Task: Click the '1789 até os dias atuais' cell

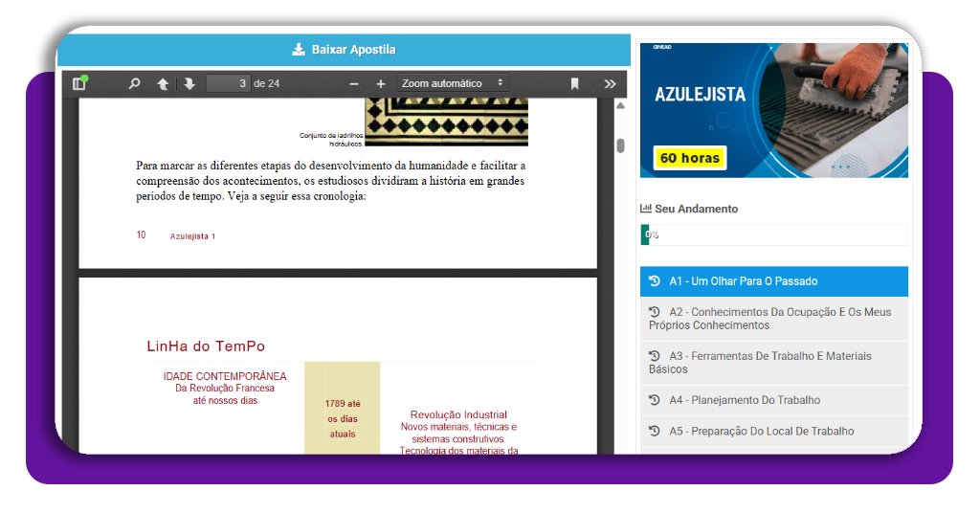Action: point(343,408)
